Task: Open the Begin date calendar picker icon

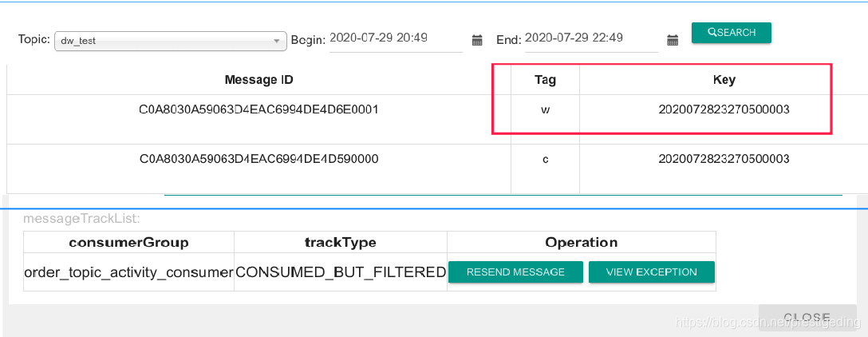Action: pos(477,40)
